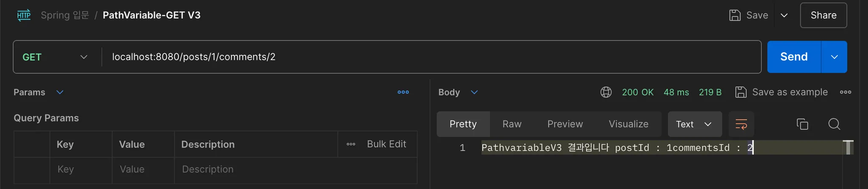This screenshot has height=189, width=868.
Task: Click the Send button
Action: [794, 57]
